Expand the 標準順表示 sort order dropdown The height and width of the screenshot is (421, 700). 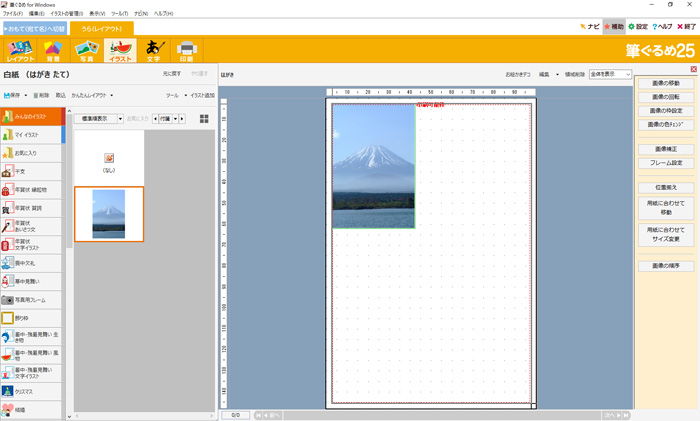click(99, 118)
